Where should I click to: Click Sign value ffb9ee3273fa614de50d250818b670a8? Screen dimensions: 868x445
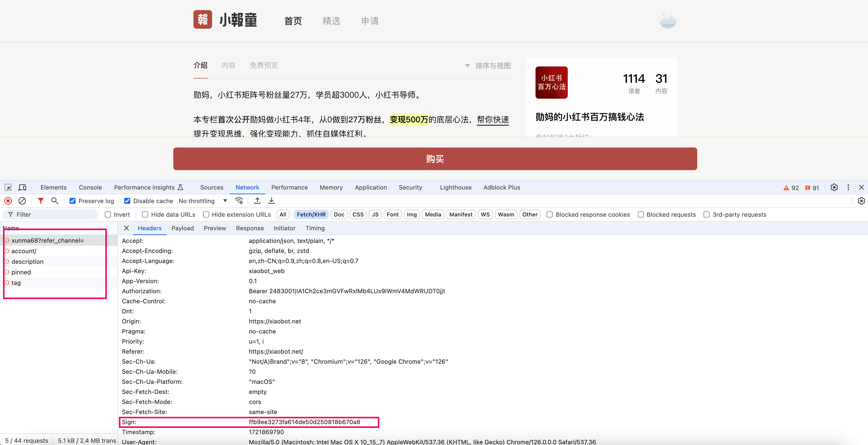304,422
